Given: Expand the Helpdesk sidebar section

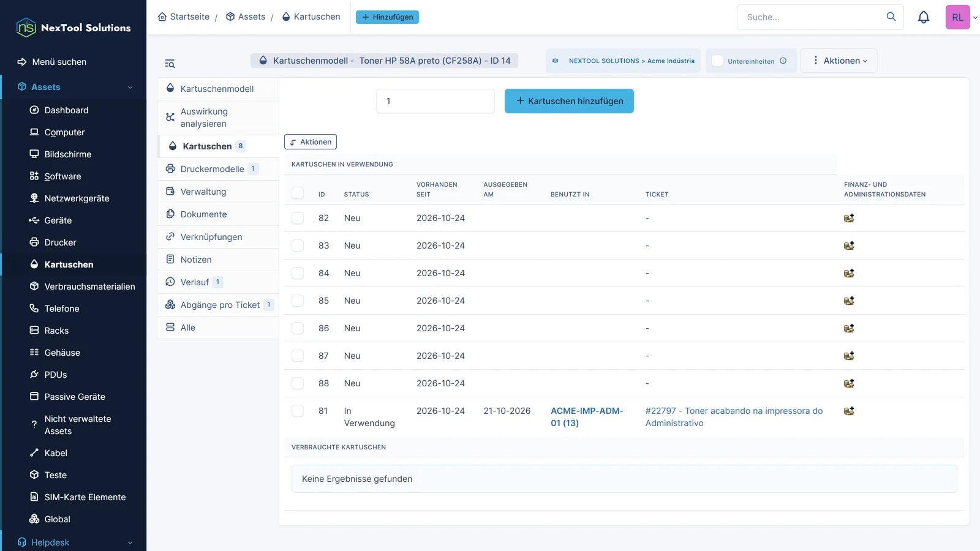Looking at the screenshot, I should pyautogui.click(x=73, y=542).
